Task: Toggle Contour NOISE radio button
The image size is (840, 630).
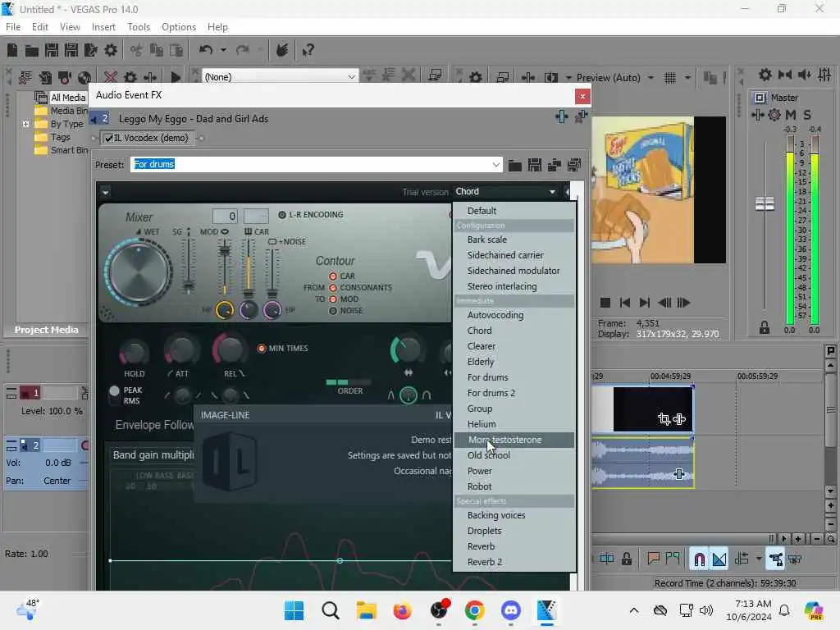Action: point(333,311)
